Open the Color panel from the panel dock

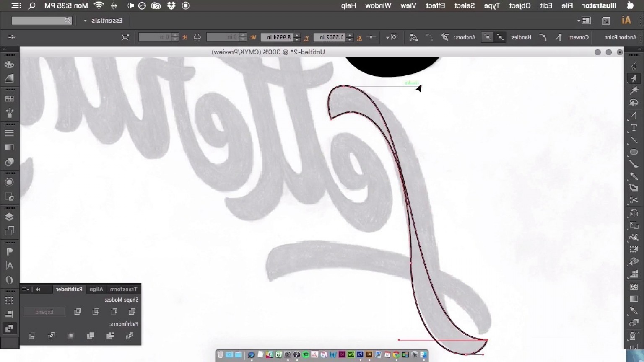click(9, 64)
